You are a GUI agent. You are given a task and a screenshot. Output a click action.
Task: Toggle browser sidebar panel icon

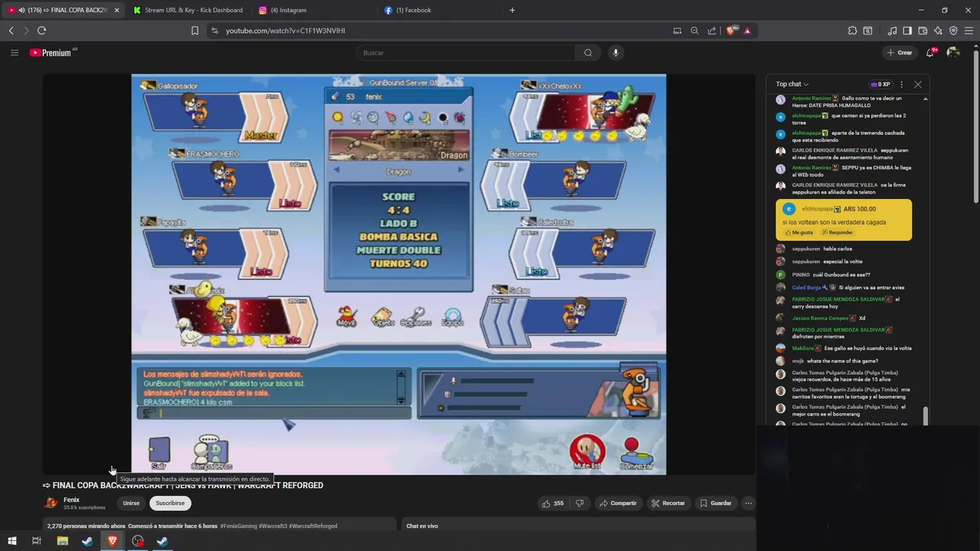click(907, 31)
